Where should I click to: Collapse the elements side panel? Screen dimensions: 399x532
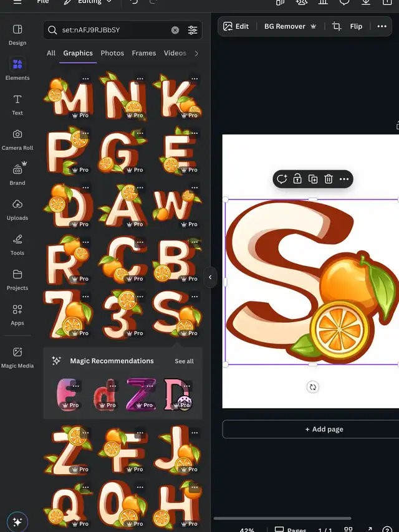[x=210, y=277]
